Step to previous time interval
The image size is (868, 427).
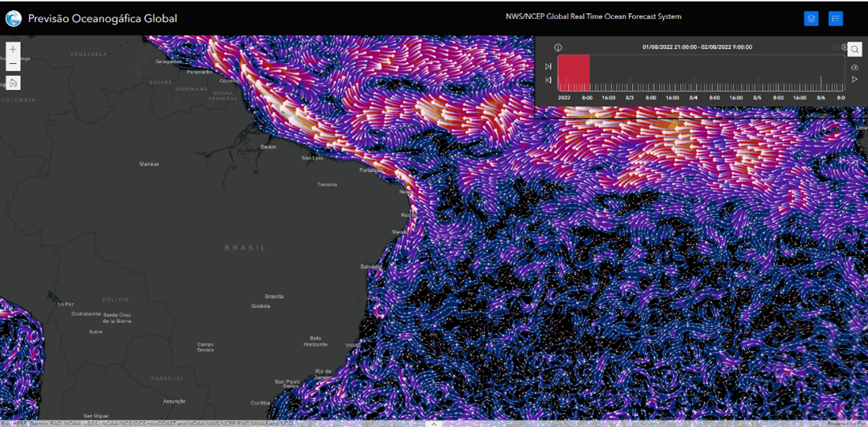coord(548,80)
